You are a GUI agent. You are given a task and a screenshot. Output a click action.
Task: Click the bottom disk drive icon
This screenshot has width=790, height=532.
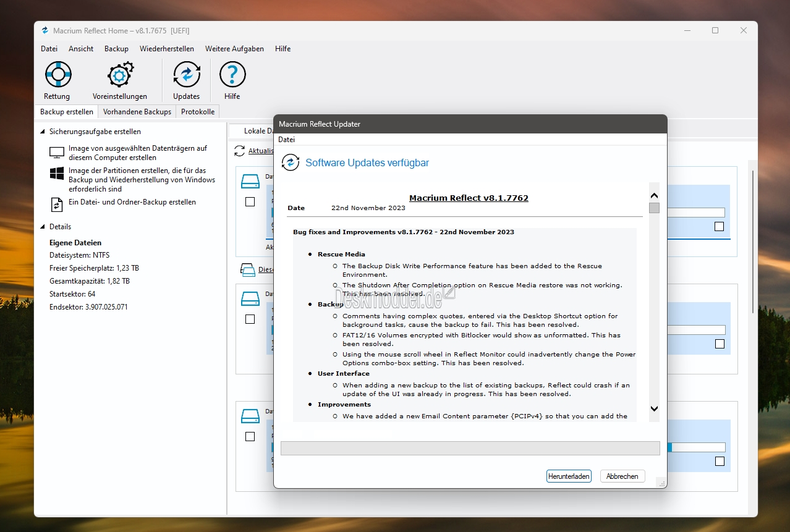pyautogui.click(x=250, y=416)
